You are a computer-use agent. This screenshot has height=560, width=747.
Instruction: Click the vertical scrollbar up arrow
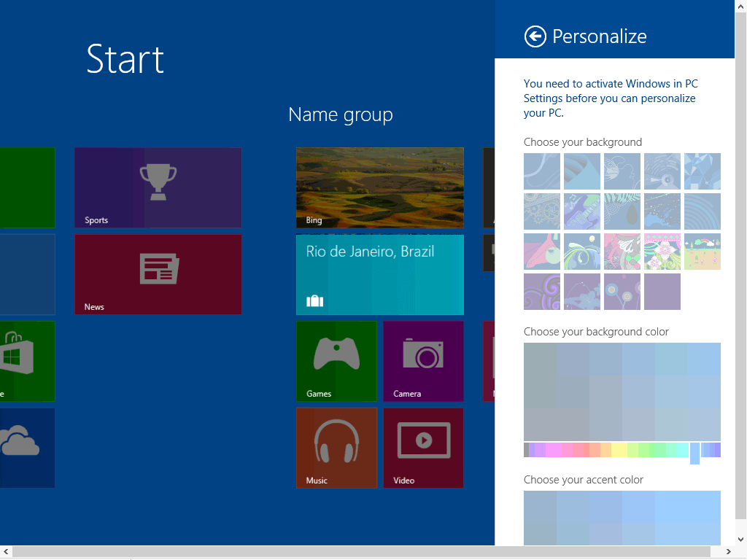pyautogui.click(x=741, y=6)
